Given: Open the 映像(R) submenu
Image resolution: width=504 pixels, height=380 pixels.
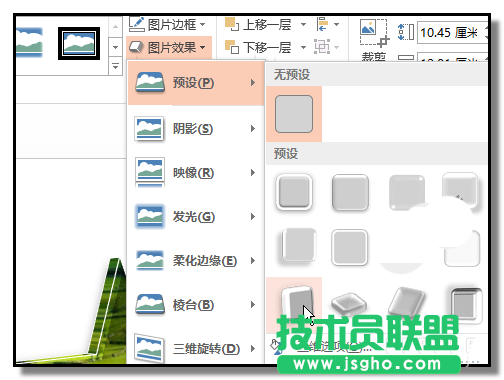Looking at the screenshot, I should pos(196,173).
